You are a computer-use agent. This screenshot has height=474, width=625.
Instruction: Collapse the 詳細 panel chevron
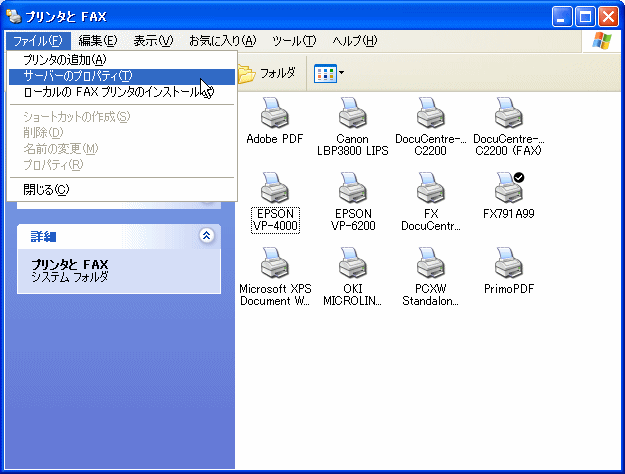(x=206, y=236)
